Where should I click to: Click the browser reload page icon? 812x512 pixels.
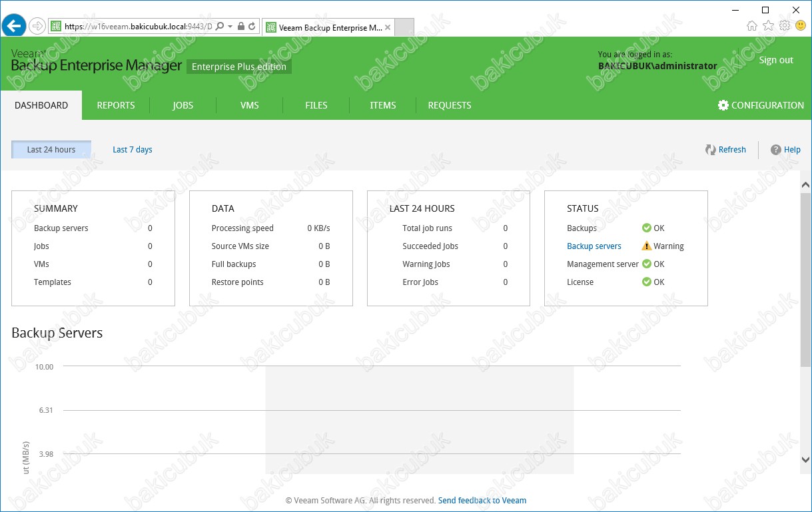pyautogui.click(x=252, y=27)
